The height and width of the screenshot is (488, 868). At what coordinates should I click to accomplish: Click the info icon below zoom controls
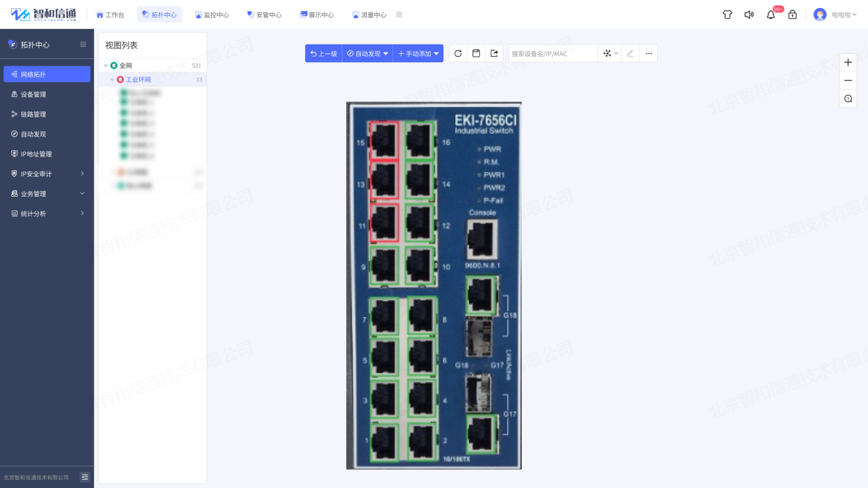coord(848,99)
